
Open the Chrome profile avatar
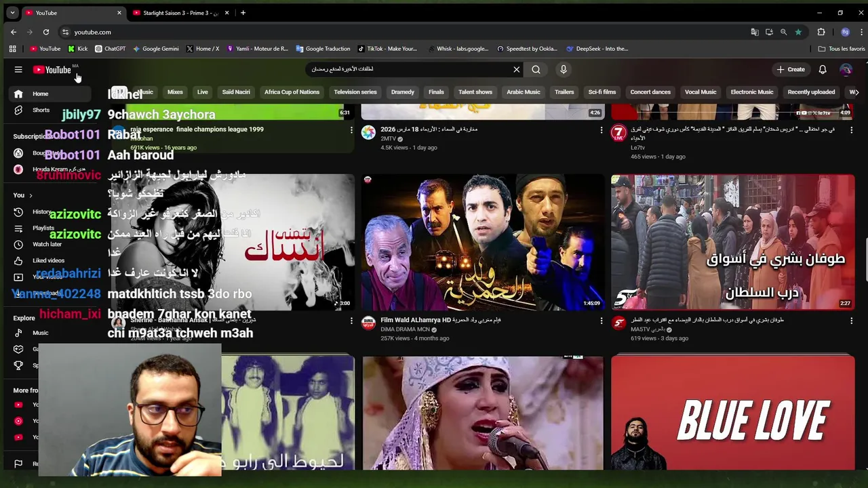[845, 32]
